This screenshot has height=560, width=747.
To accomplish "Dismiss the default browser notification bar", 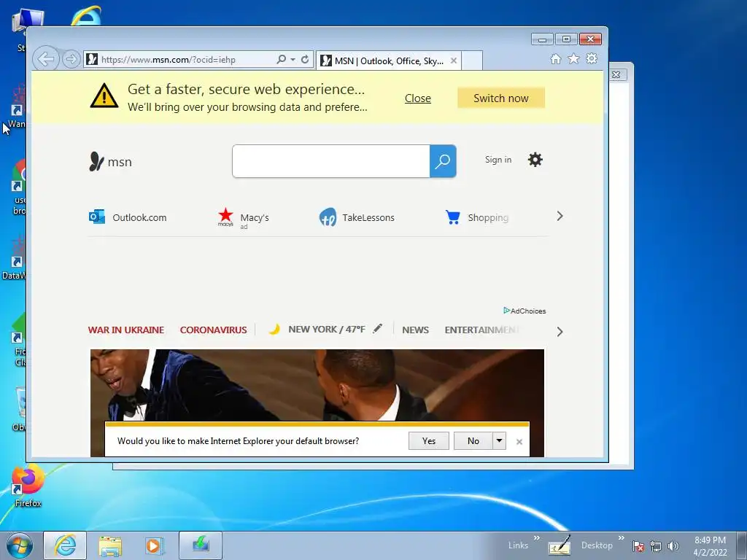I will click(519, 442).
